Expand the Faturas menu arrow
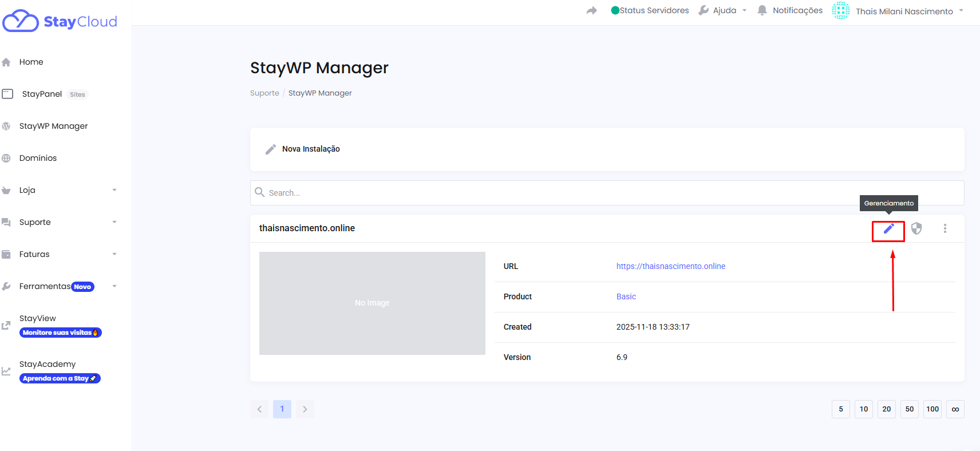 (x=114, y=254)
